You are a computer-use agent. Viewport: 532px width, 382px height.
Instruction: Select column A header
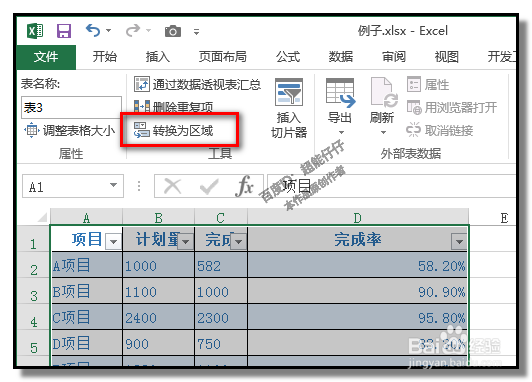(x=87, y=218)
